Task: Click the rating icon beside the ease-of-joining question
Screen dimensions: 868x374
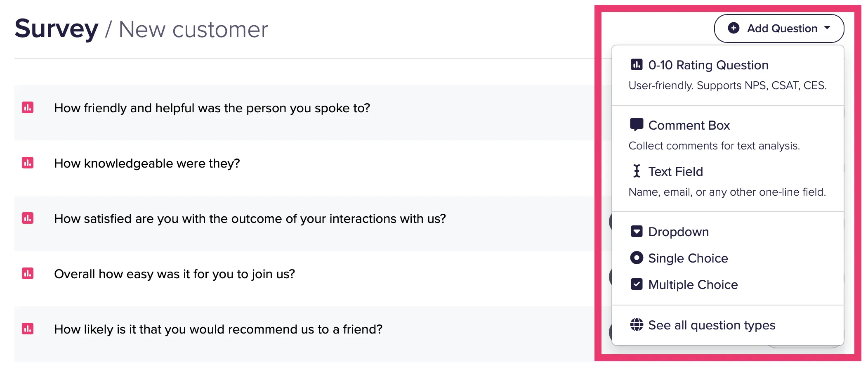Action: point(27,274)
